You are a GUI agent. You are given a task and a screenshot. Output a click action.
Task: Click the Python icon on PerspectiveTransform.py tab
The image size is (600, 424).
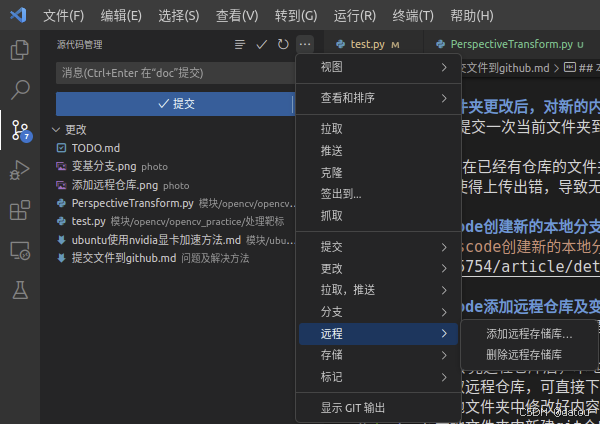tap(440, 44)
